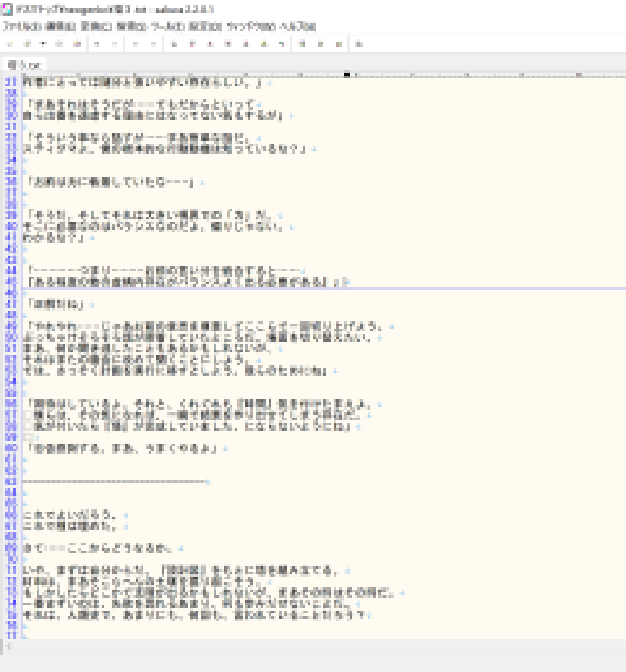Open the ツール(T) menu
The width and height of the screenshot is (626, 672).
(x=168, y=27)
